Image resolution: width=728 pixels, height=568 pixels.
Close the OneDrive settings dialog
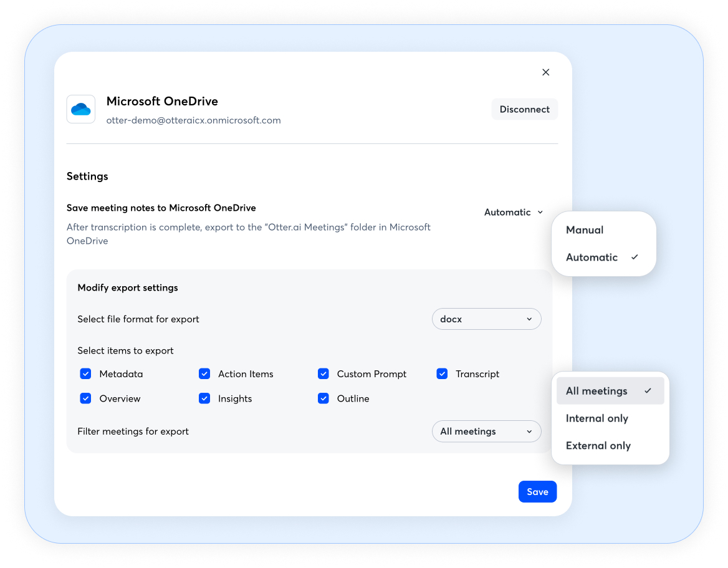(545, 72)
